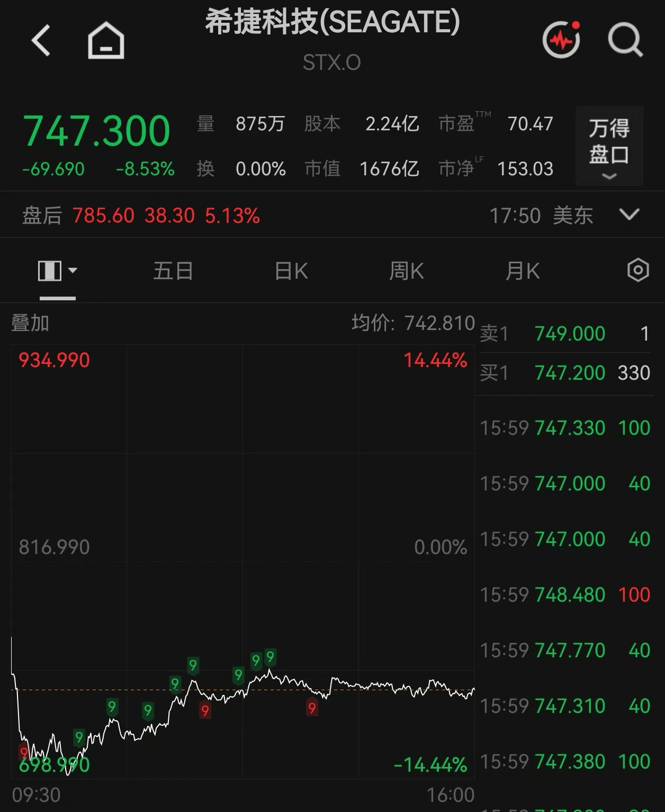The width and height of the screenshot is (665, 812).
Task: Select the trade row at 747.330
Action: click(565, 428)
